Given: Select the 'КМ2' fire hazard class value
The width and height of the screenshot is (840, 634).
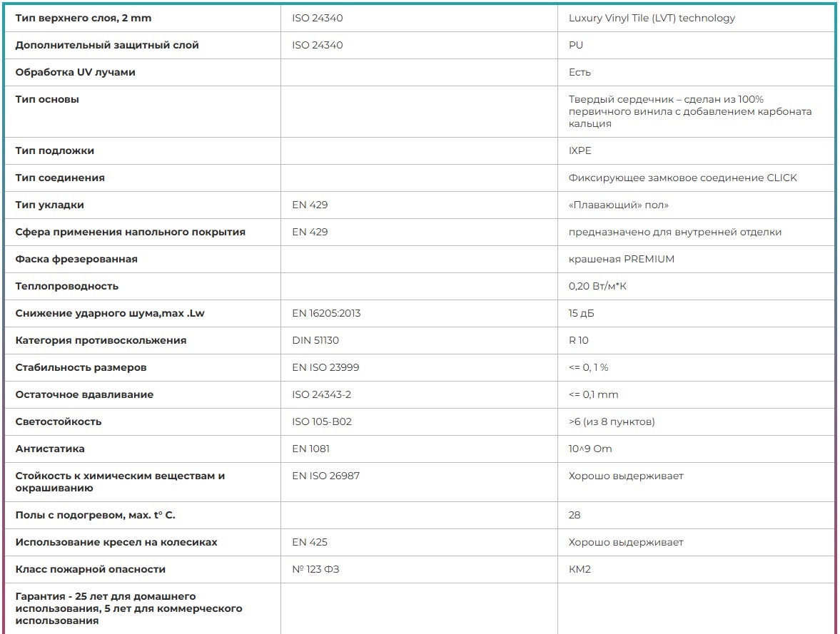Looking at the screenshot, I should coord(579,570).
